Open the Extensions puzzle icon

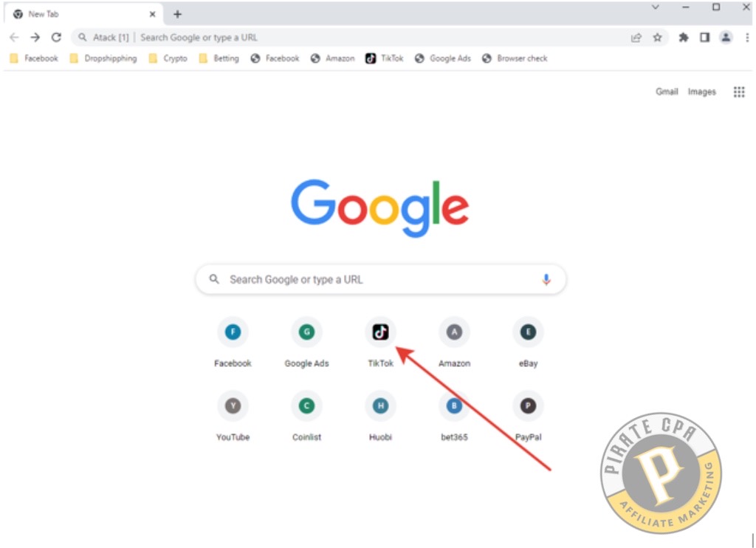tap(683, 38)
